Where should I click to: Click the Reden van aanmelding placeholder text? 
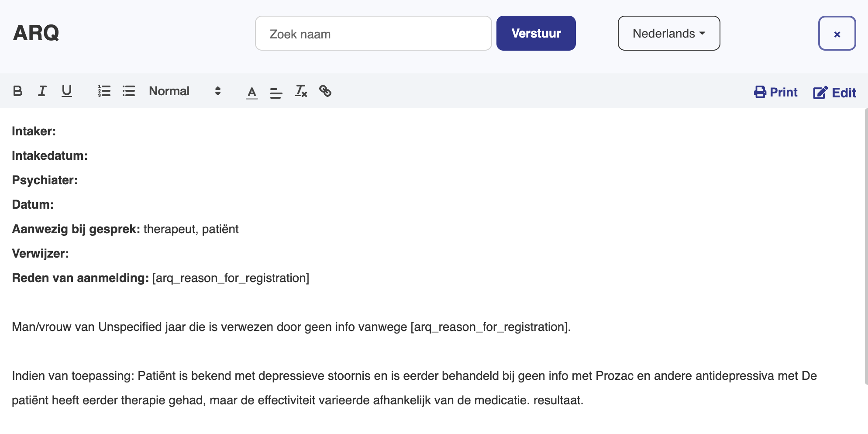(x=231, y=278)
